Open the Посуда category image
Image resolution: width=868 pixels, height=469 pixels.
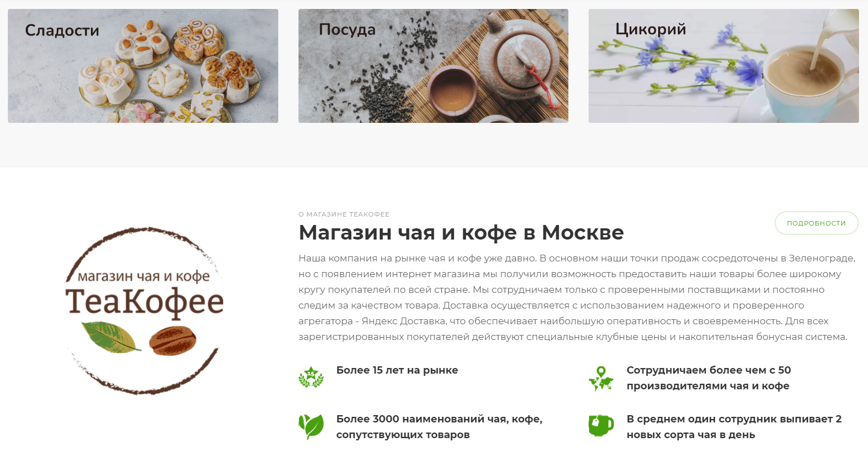(x=433, y=66)
